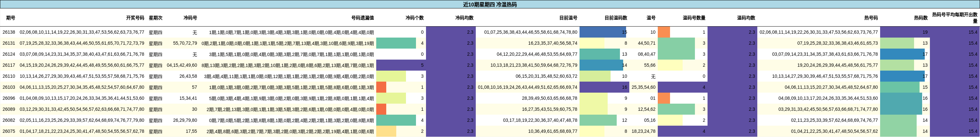The image size is (980, 137).
Task: Select the '温码号数量' column header
Action: (694, 18)
